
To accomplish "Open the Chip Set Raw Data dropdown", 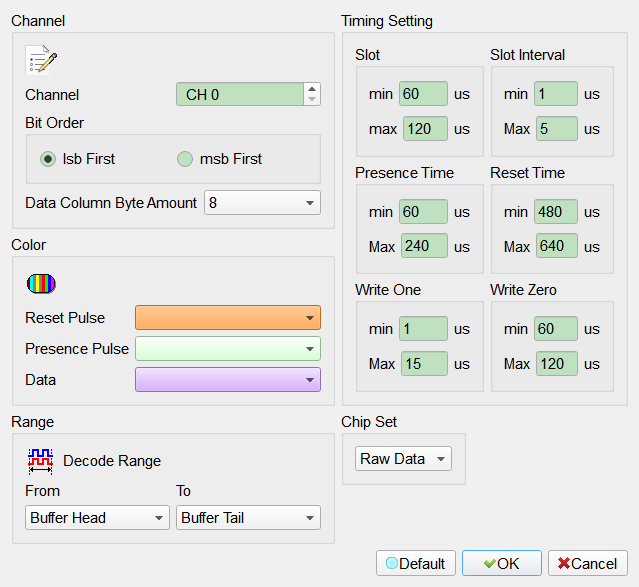I will 403,459.
